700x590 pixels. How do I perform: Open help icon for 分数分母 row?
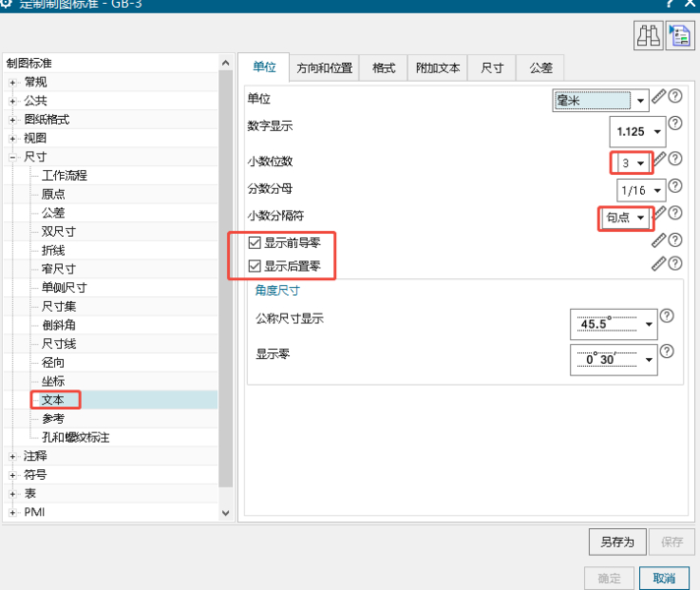675,186
